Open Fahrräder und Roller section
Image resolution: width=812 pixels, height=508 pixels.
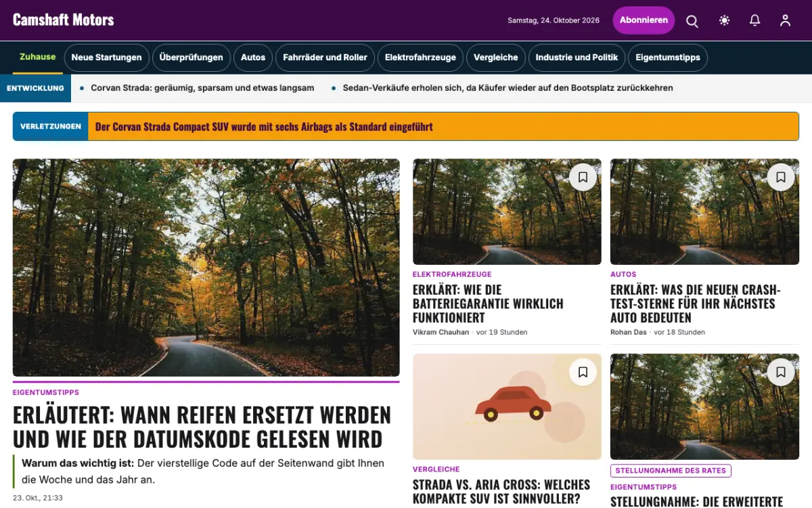(x=325, y=58)
